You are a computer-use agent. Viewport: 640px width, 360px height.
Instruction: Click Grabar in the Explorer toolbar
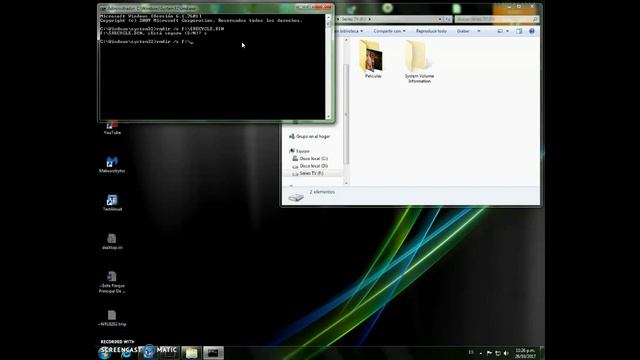click(x=463, y=31)
